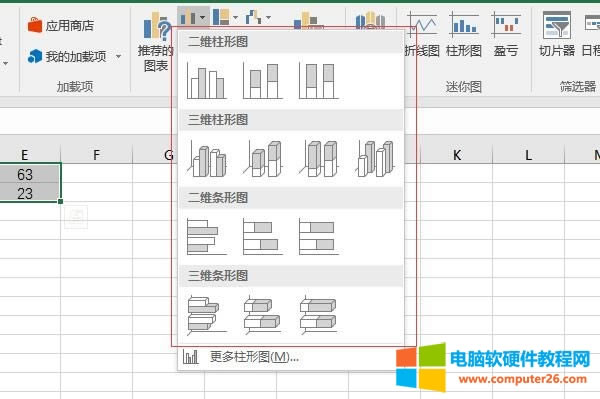Viewport: 600px width, 399px height.
Task: Choose the 2D clustered bar chart
Action: coord(206,236)
